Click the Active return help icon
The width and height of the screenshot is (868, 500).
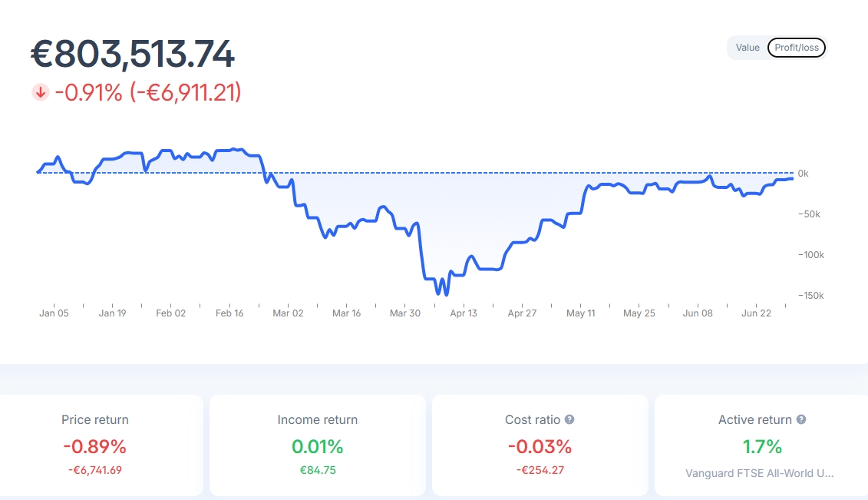(x=801, y=419)
